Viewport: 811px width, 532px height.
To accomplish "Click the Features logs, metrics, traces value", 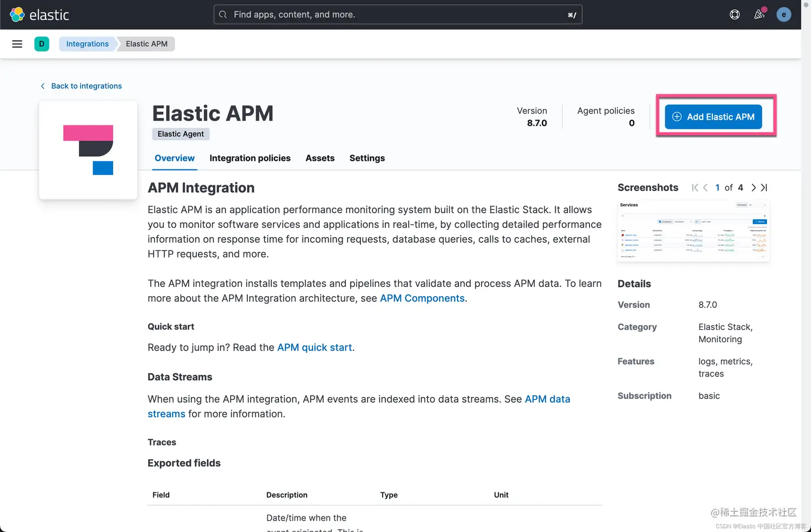I will coord(726,367).
